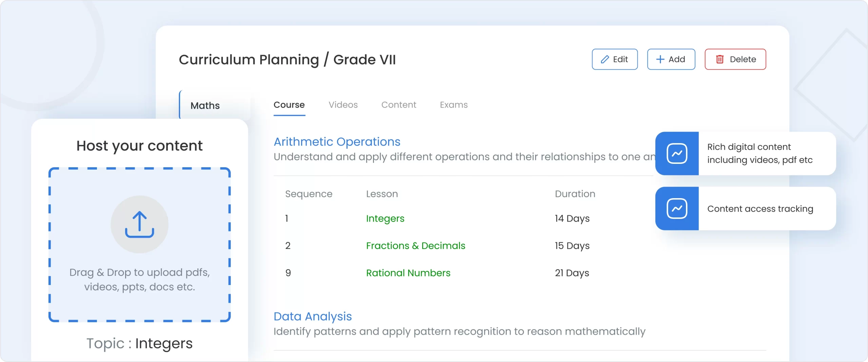The image size is (868, 362).
Task: Click the upload arrow icon in Host your content
Action: click(139, 224)
